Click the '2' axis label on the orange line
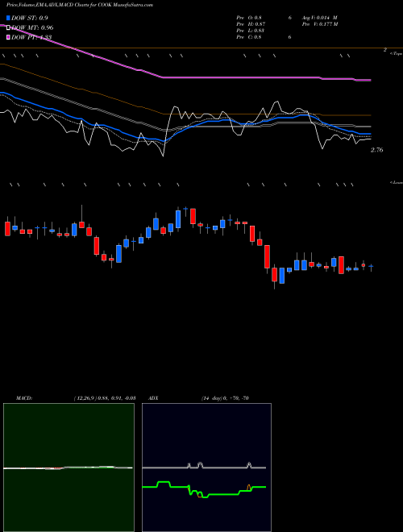403x532 pixels. pos(385,50)
